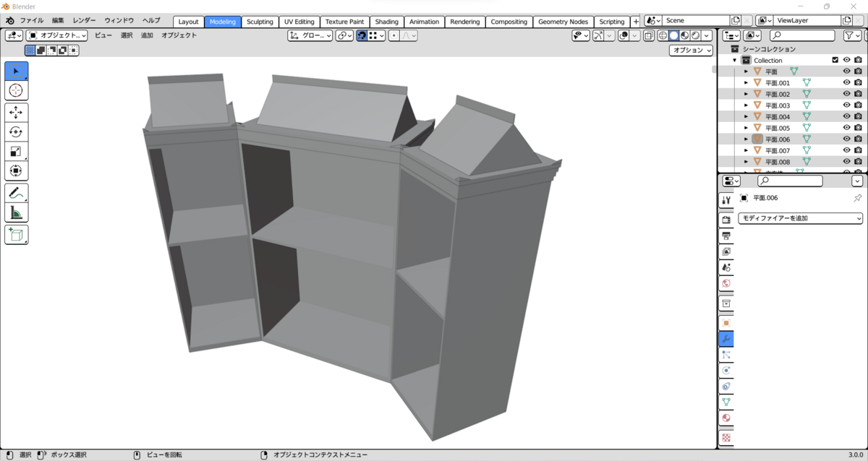868x461 pixels.
Task: Create new scene with the Scene copy button
Action: 736,21
